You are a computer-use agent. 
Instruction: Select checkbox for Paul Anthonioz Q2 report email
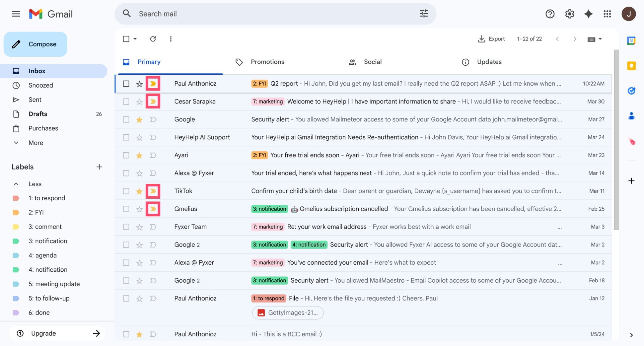coord(126,84)
